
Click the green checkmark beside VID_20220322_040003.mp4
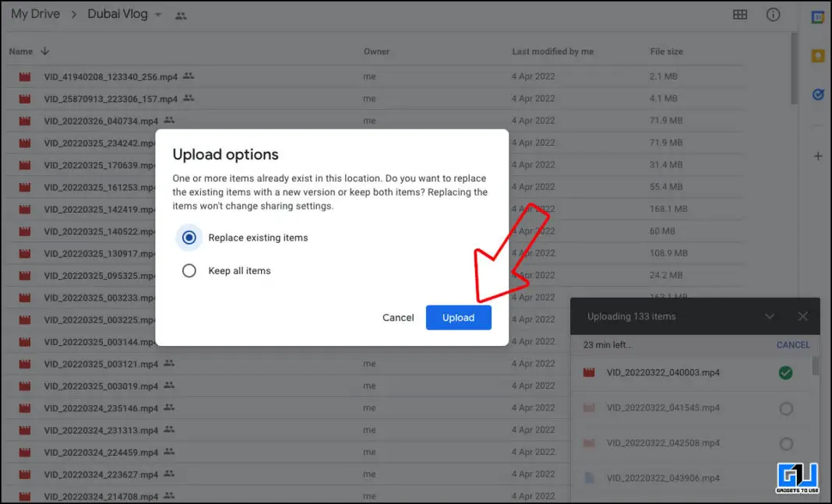pos(786,372)
